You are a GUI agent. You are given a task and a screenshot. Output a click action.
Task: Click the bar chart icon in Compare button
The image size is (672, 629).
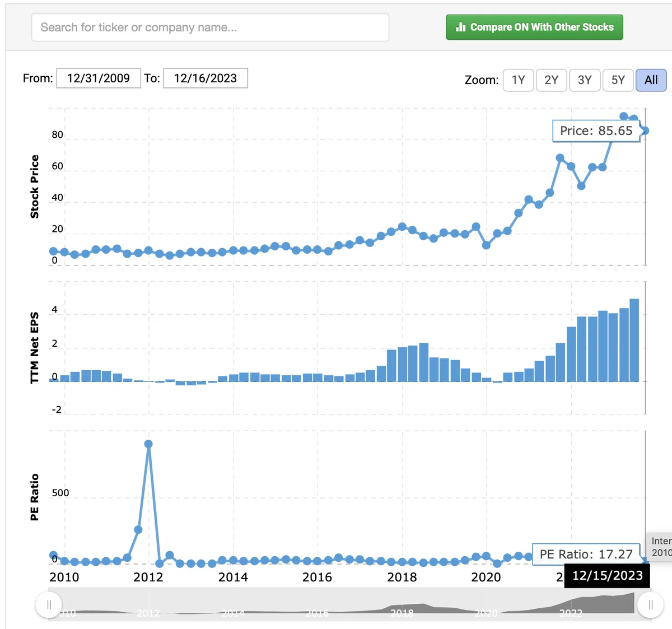click(x=461, y=27)
